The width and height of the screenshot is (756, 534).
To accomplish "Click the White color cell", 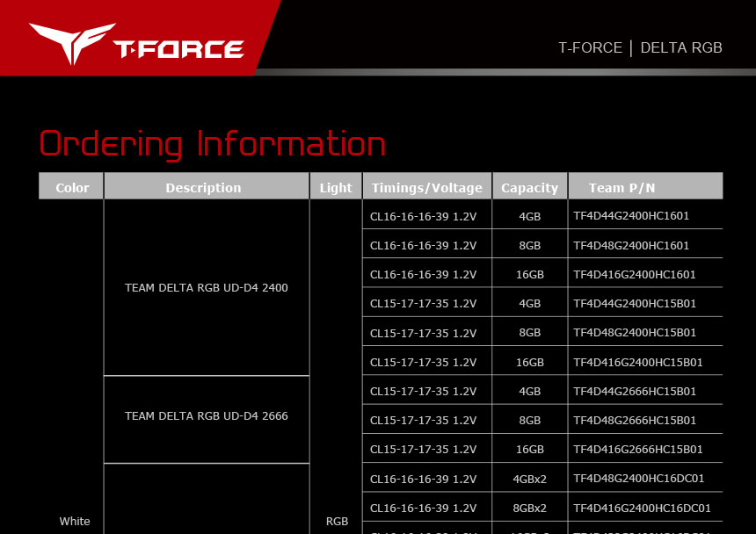I will point(75,521).
